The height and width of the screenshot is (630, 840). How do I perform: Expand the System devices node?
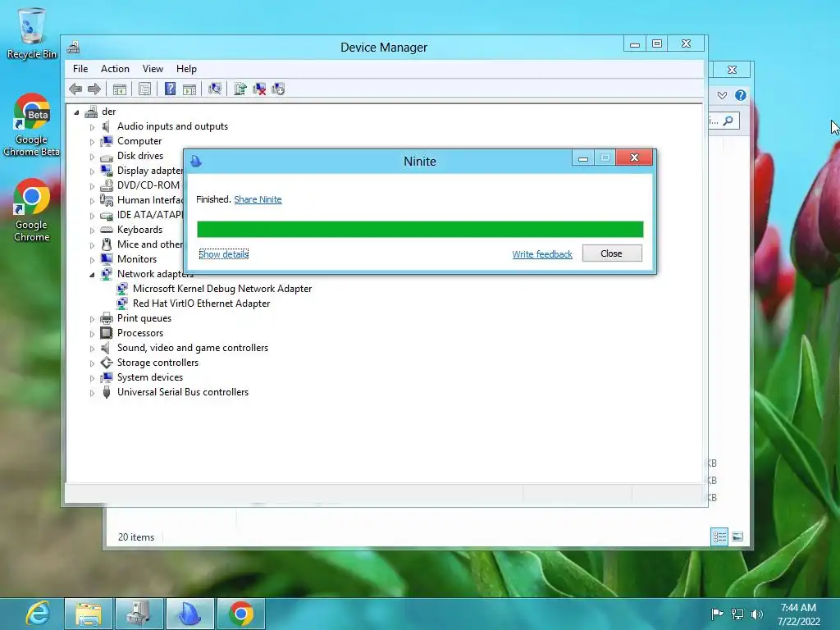[x=92, y=378]
